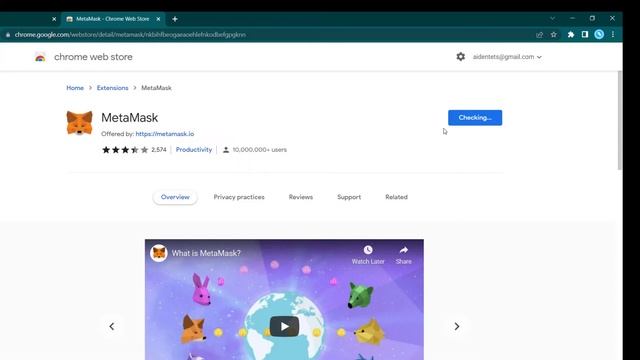Screen dimensions: 640x360
Task: Switch to the Overview tab
Action: point(175,197)
